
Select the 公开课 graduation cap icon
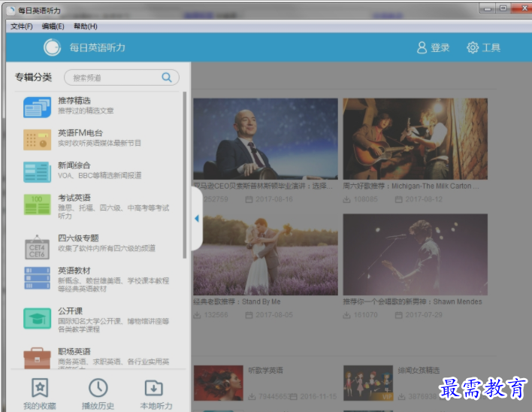[38, 318]
